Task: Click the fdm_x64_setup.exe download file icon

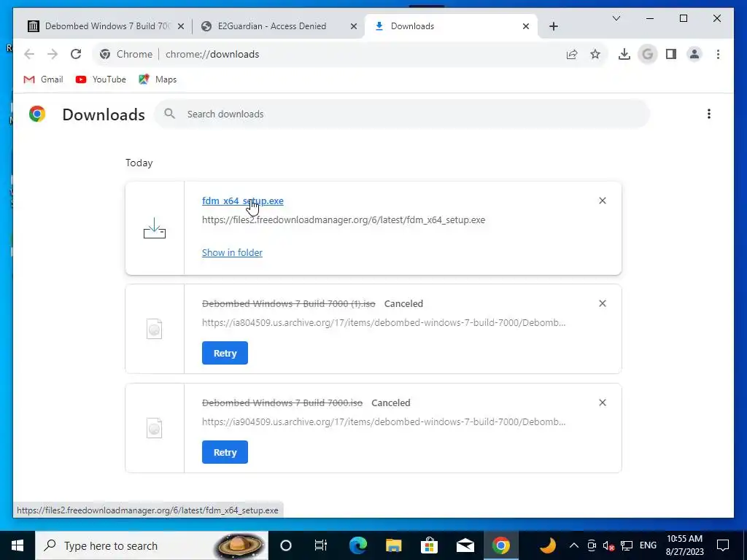Action: [x=155, y=228]
